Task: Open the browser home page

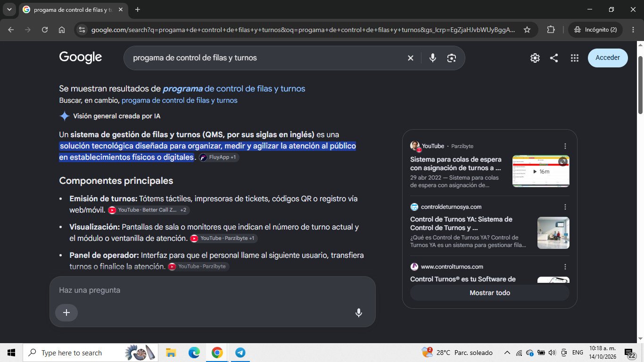Action: (62, 30)
